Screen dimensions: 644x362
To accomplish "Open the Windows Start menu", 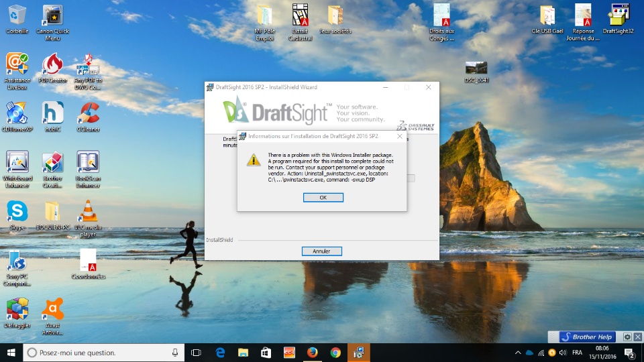I will [x=11, y=353].
